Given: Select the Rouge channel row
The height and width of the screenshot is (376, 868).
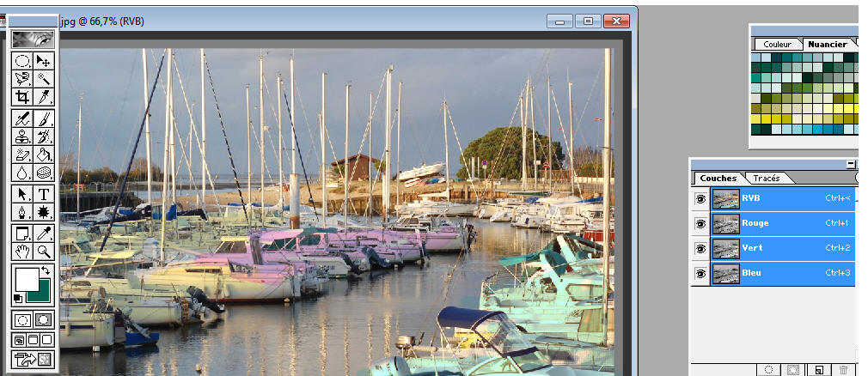Looking at the screenshot, I should click(x=782, y=223).
